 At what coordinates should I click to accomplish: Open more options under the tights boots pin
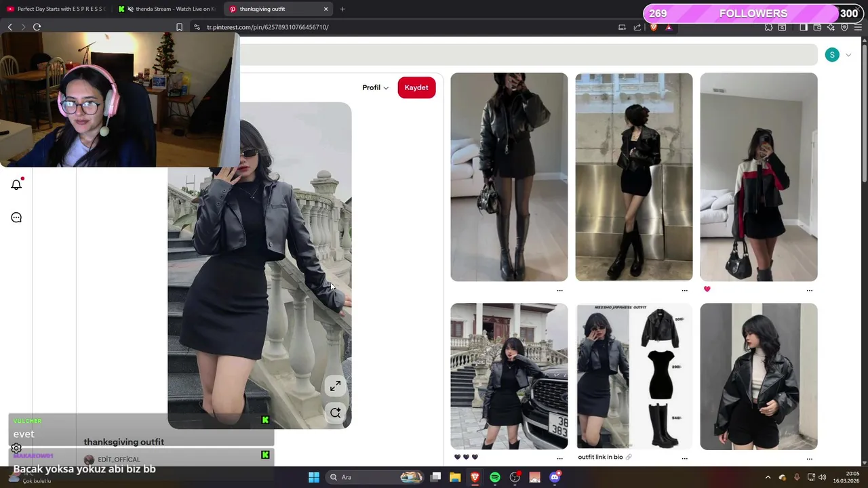[559, 290]
